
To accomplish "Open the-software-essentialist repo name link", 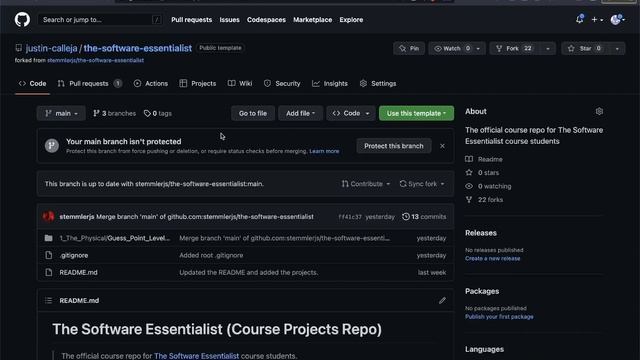I will click(138, 48).
